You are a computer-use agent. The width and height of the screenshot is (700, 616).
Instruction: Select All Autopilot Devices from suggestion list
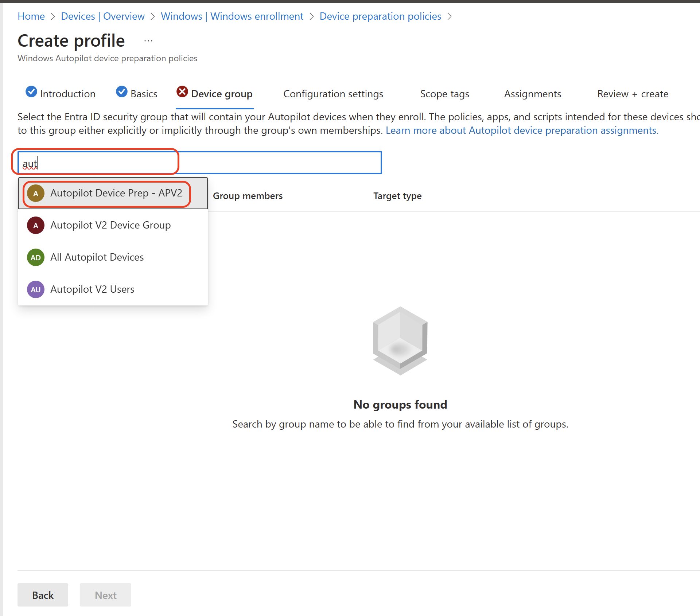pos(97,257)
